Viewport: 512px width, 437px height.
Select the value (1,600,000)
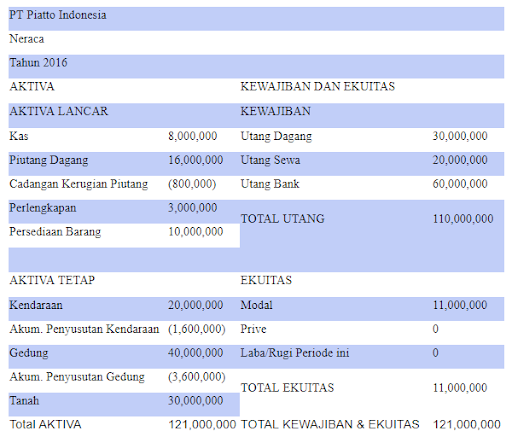[x=197, y=329]
